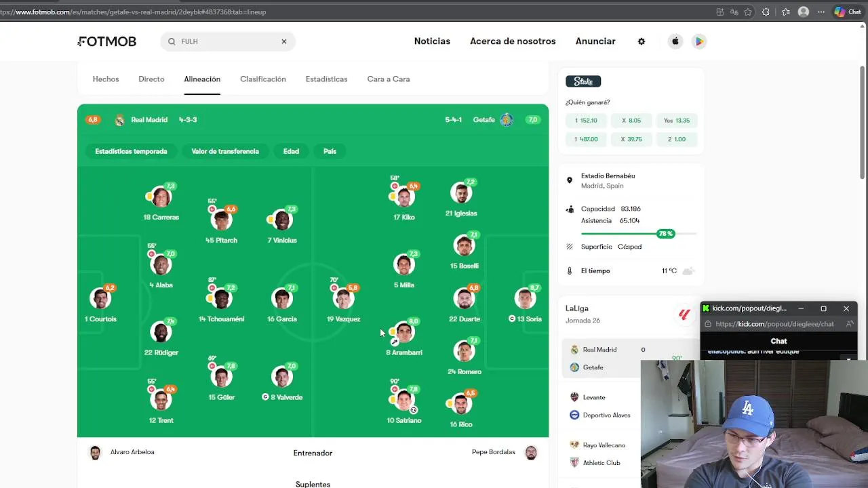
Task: Select the Edad filter chip
Action: pyautogui.click(x=291, y=151)
